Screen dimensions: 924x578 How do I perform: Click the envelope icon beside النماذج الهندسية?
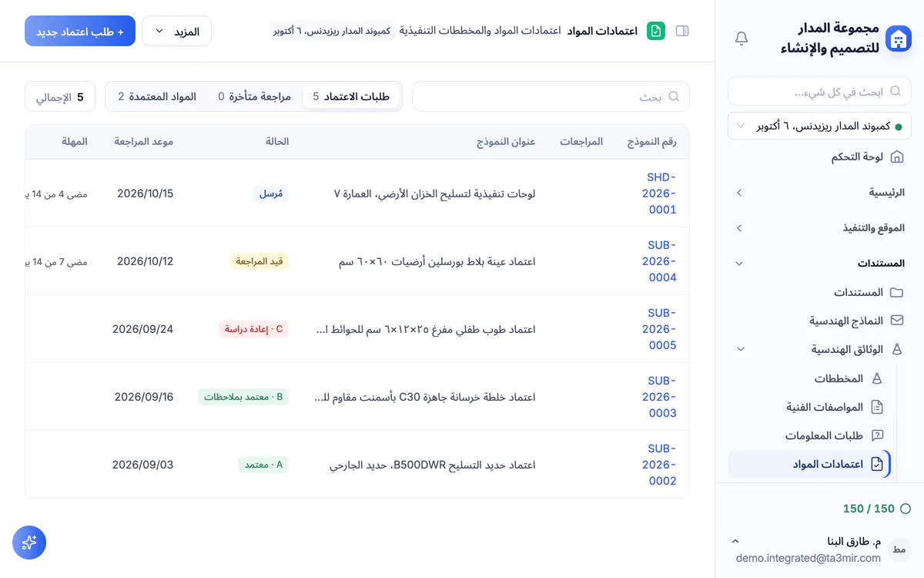pos(896,320)
